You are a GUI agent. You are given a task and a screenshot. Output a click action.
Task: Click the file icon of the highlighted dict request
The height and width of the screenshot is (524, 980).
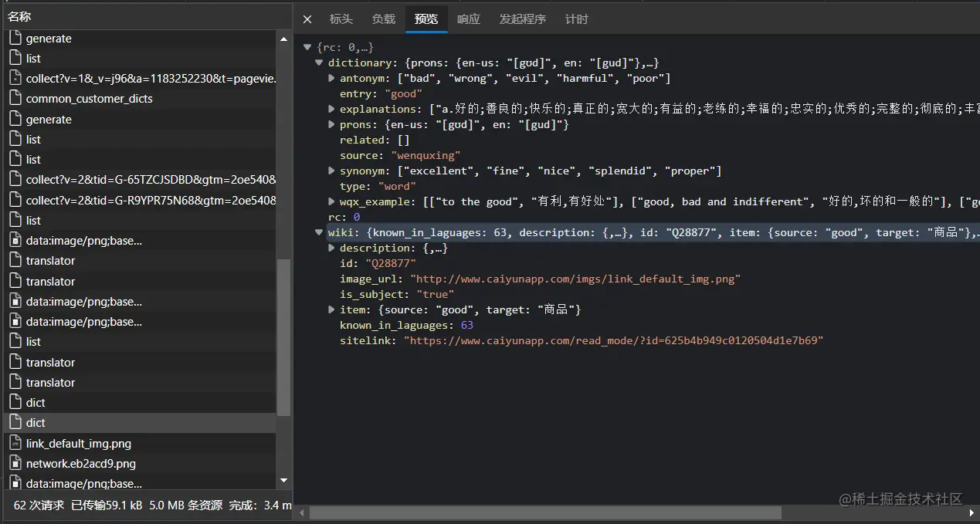[15, 422]
